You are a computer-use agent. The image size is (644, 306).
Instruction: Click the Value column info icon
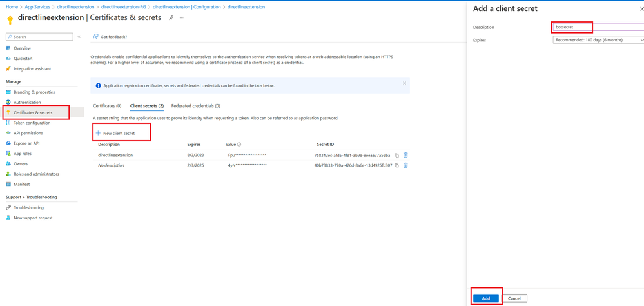click(239, 145)
